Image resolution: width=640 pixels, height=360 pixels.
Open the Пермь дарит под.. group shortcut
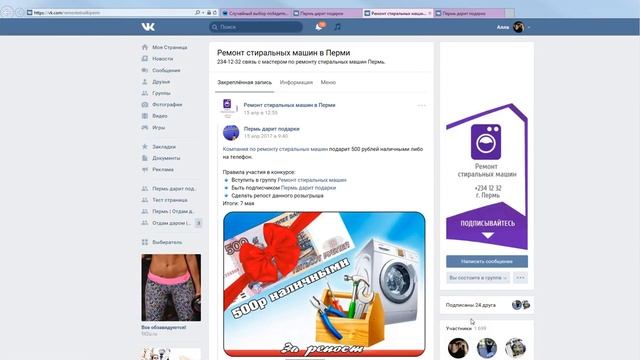tap(174, 189)
